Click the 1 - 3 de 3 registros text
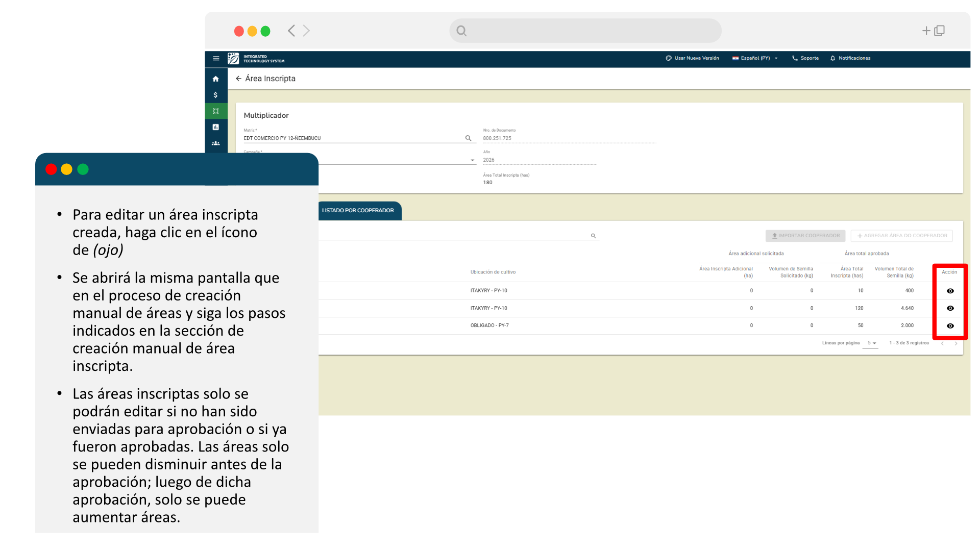Screen dimensions: 980x551 (x=909, y=343)
